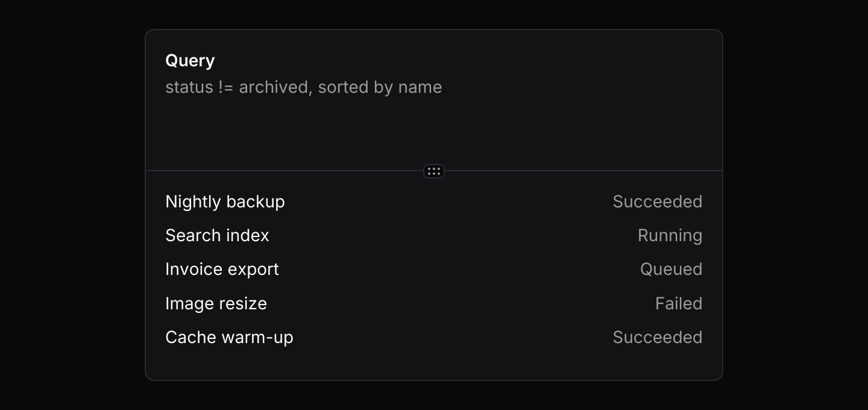The image size is (868, 410).
Task: Click "sorted by name" in the query text
Action: [380, 87]
